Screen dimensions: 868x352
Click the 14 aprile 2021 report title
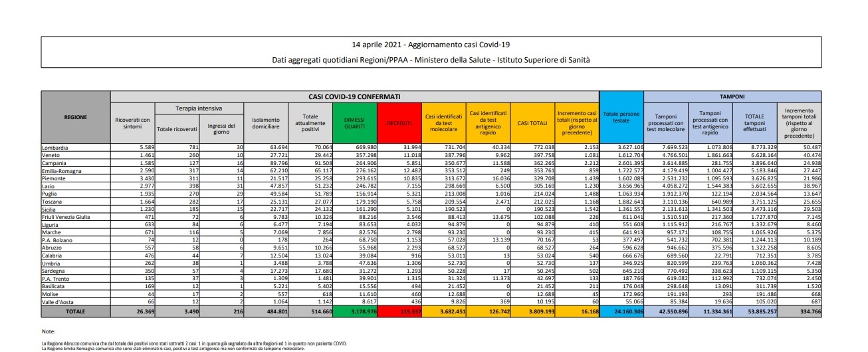click(x=431, y=45)
